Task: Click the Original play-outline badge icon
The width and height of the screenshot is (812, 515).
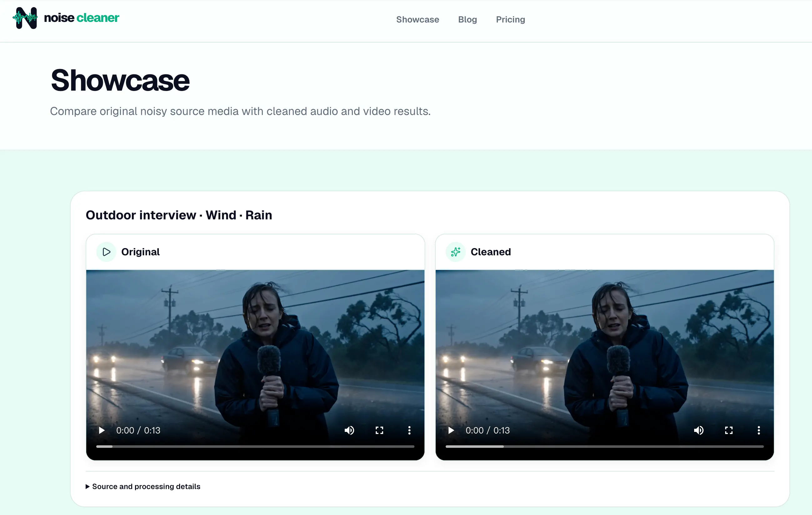Action: [106, 252]
